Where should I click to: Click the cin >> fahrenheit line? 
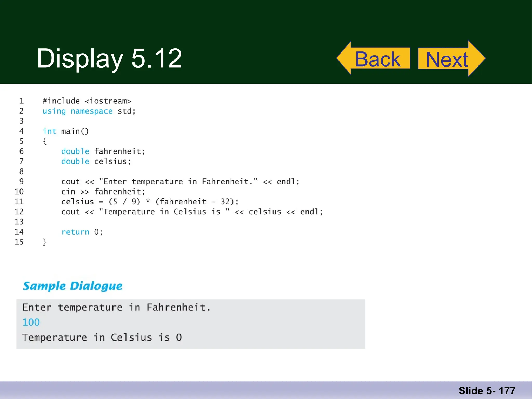(103, 192)
